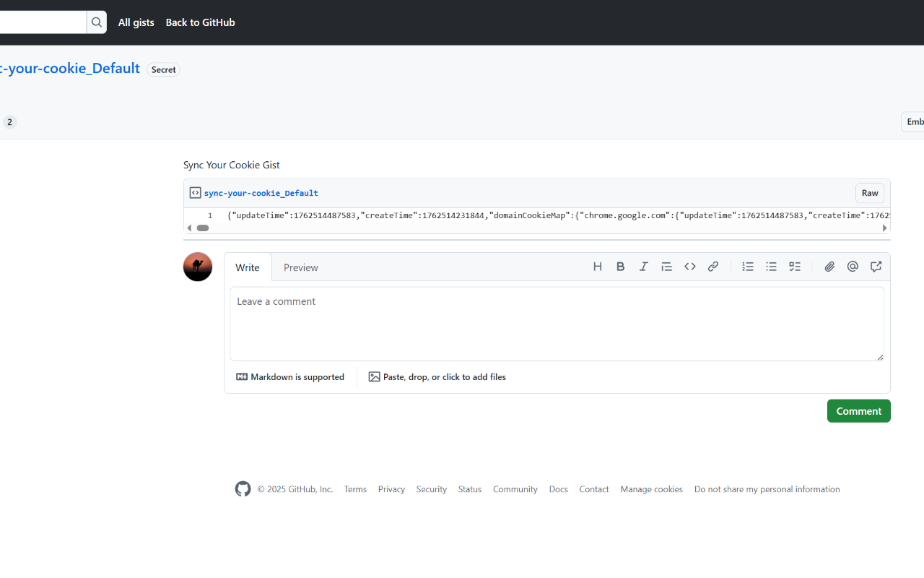Viewport: 924px width, 578px height.
Task: Apply italic formatting icon
Action: click(x=644, y=267)
